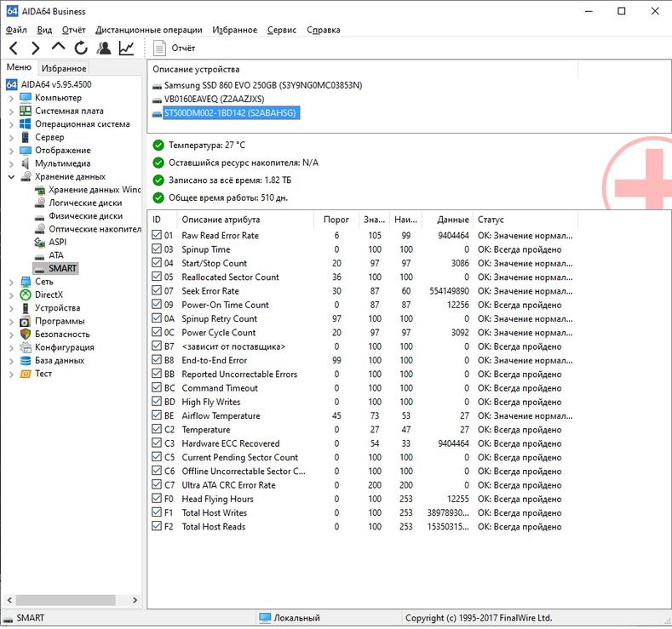Sort by the Порог column header
Image resolution: width=672 pixels, height=629 pixels.
[x=336, y=220]
